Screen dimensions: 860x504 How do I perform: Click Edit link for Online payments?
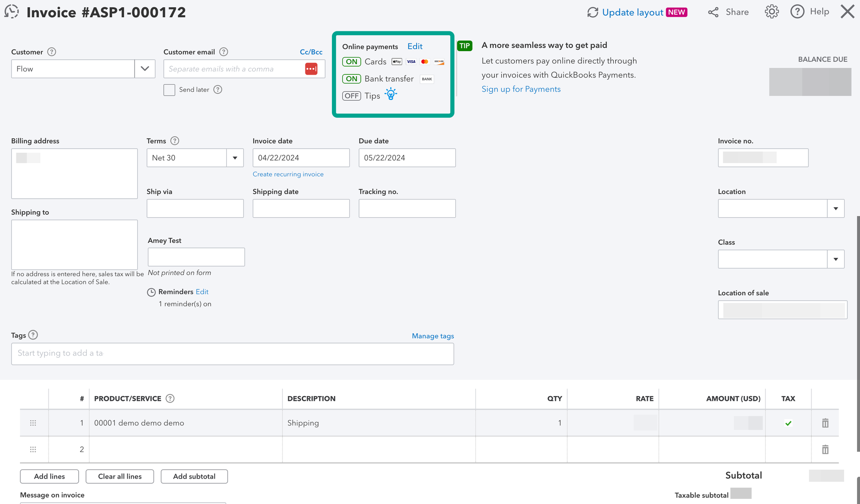[x=415, y=46]
